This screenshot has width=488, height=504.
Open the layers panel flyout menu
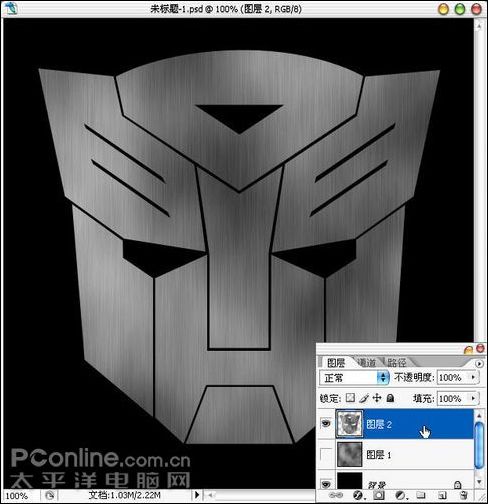click(479, 364)
